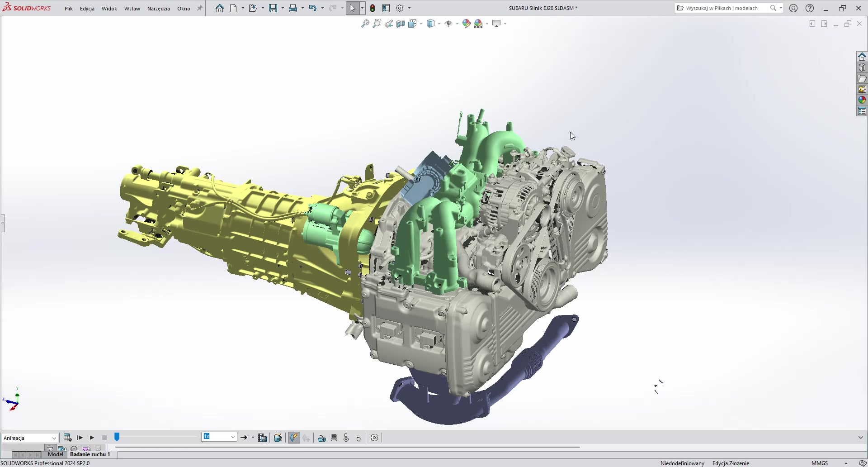Open the View Orientation cube icon
The width and height of the screenshot is (868, 467).
pyautogui.click(x=412, y=24)
